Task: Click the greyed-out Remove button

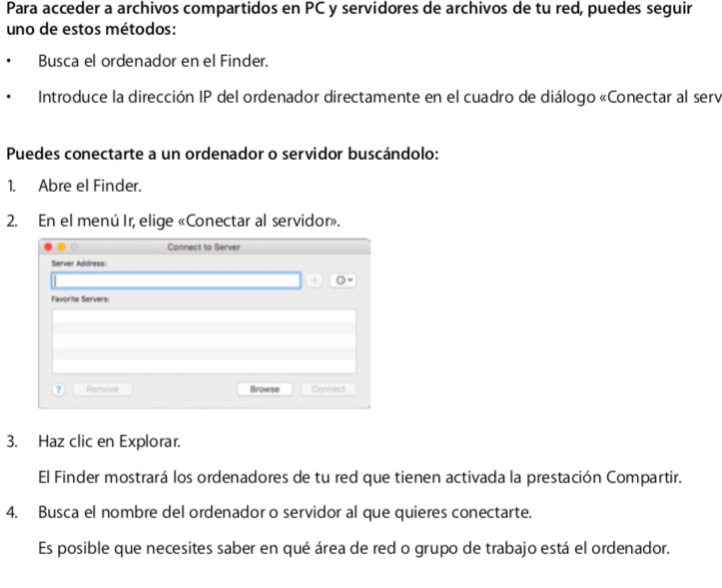Action: tap(102, 389)
